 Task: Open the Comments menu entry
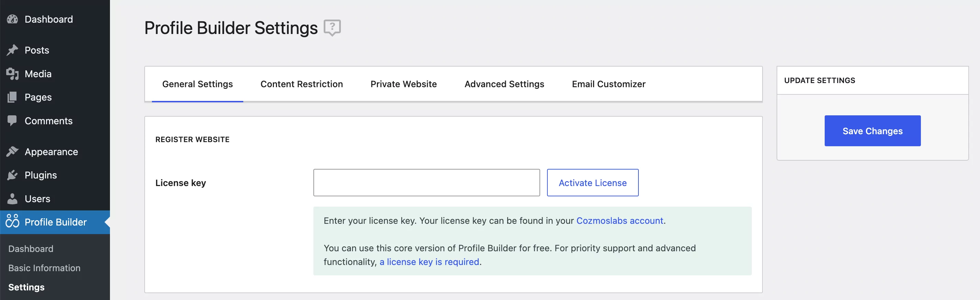click(x=48, y=120)
